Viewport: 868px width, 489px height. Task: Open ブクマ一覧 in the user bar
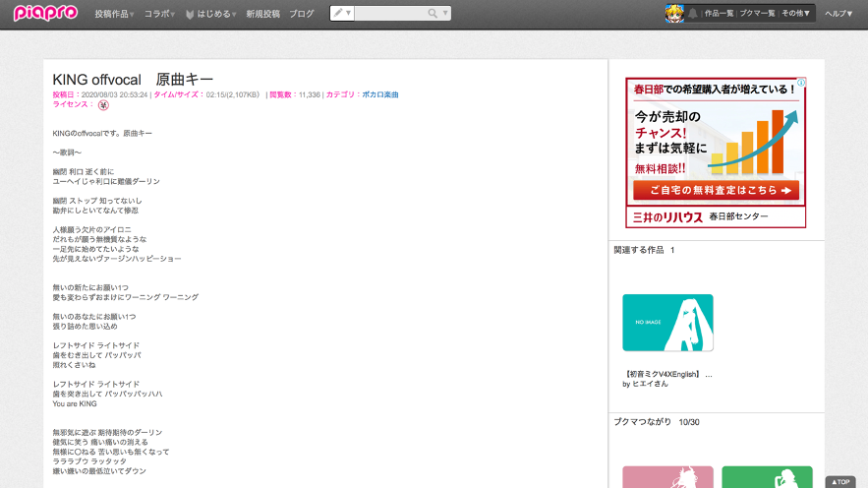coord(757,14)
